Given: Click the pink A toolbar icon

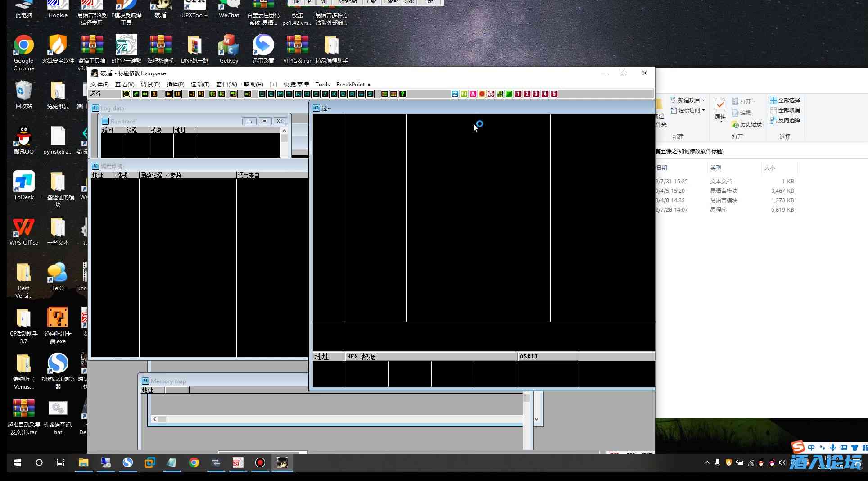Looking at the screenshot, I should [x=473, y=94].
